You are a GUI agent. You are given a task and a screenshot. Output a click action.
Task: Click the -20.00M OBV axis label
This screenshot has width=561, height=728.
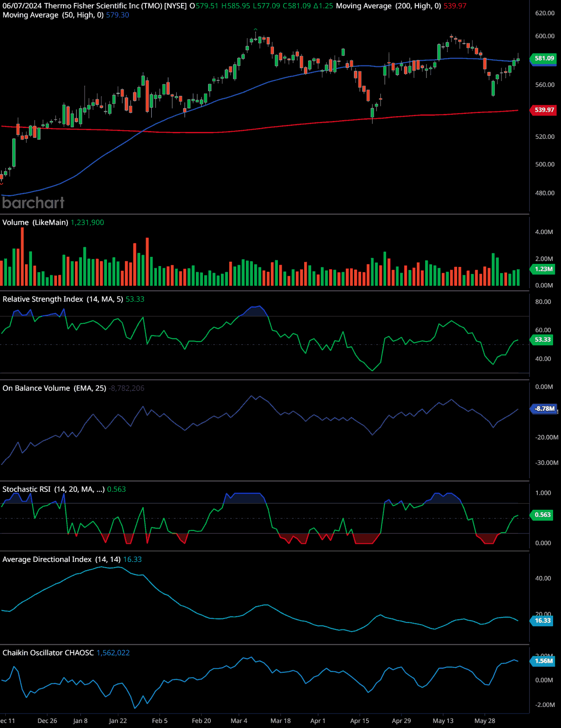547,437
